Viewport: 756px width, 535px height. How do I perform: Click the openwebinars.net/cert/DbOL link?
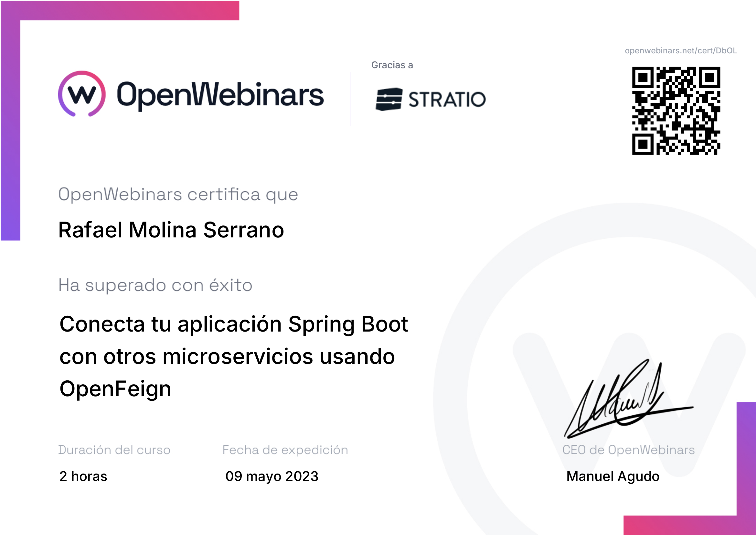tap(680, 50)
